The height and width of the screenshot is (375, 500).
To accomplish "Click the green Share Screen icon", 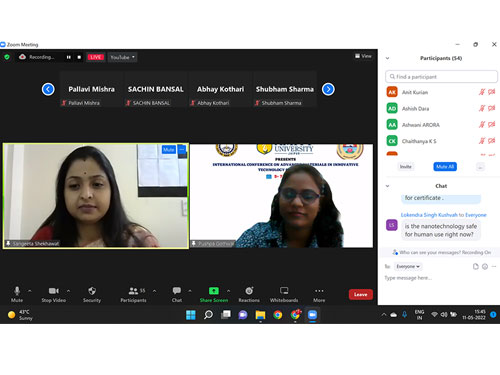I will click(214, 291).
